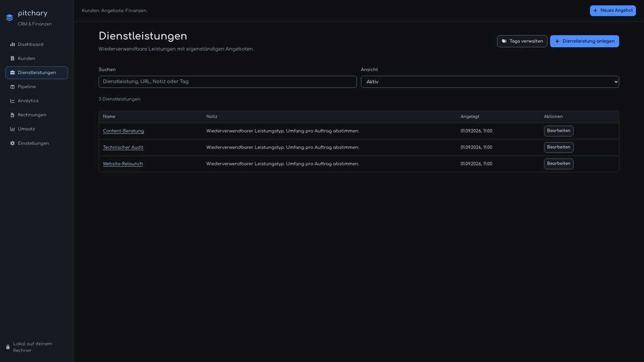The width and height of the screenshot is (644, 362).
Task: Expand the Ansicht dropdown showing Aktiv
Action: coord(490,82)
